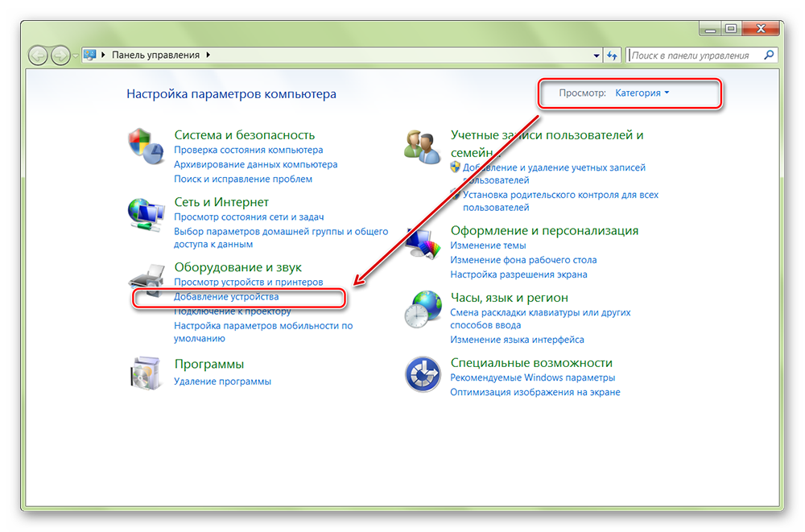Open the Категория view dropdown
This screenshot has width=805, height=532.
pos(642,93)
